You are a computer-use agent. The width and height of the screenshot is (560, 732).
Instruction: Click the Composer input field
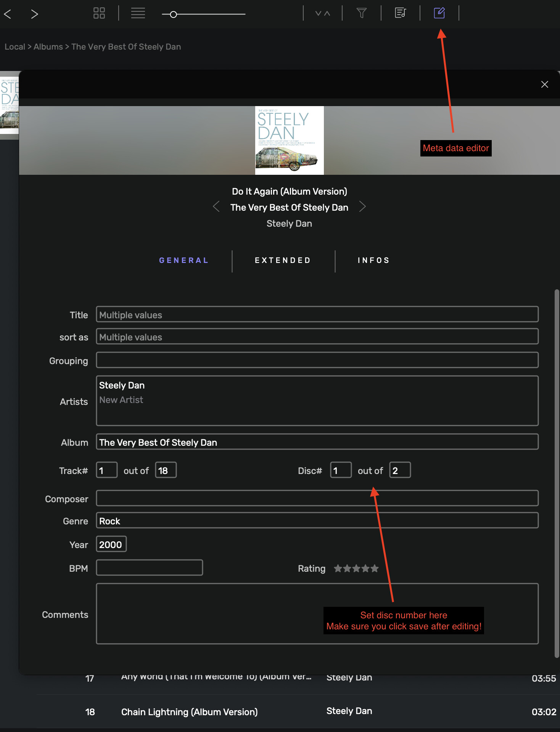tap(317, 498)
